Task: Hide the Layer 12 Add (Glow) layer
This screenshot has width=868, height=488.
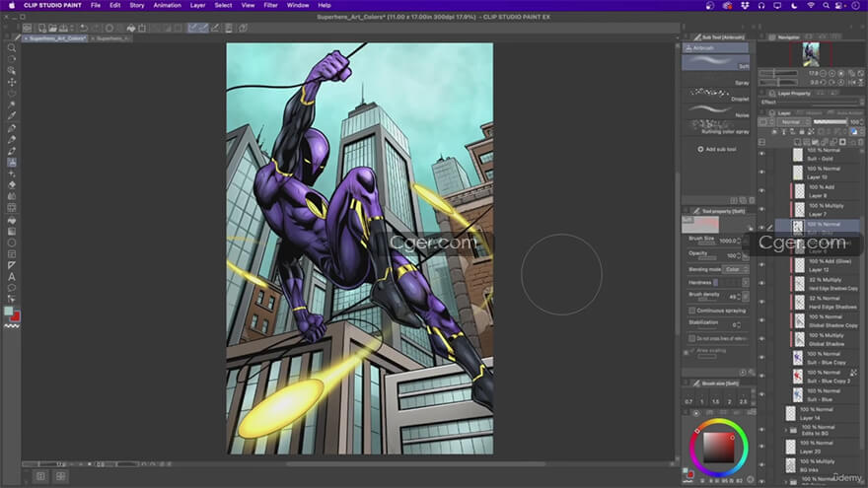Action: [x=762, y=265]
